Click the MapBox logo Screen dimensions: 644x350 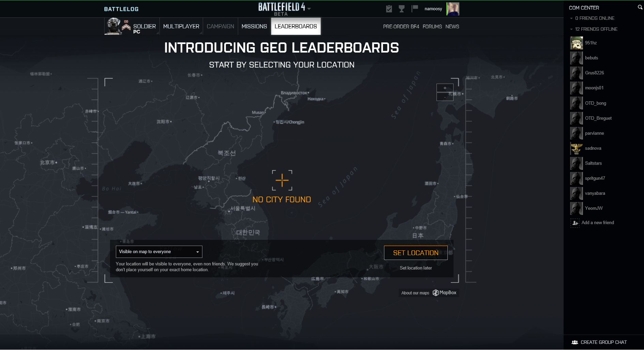[x=445, y=293]
